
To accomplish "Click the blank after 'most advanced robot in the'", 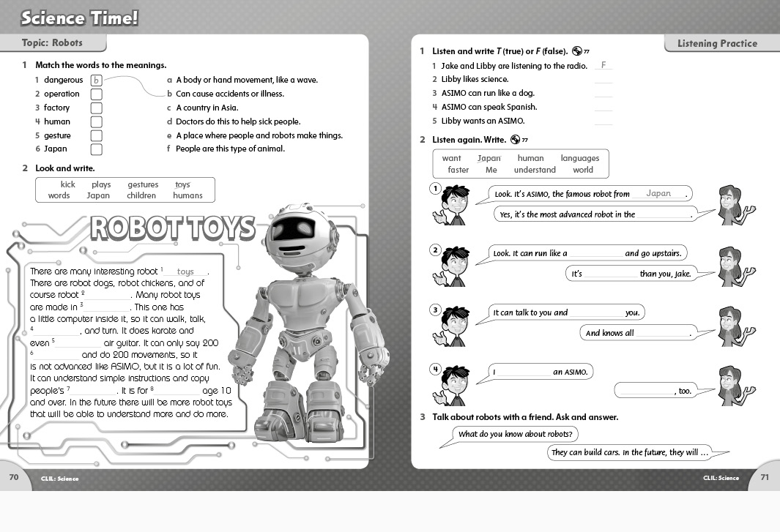I will (x=664, y=215).
